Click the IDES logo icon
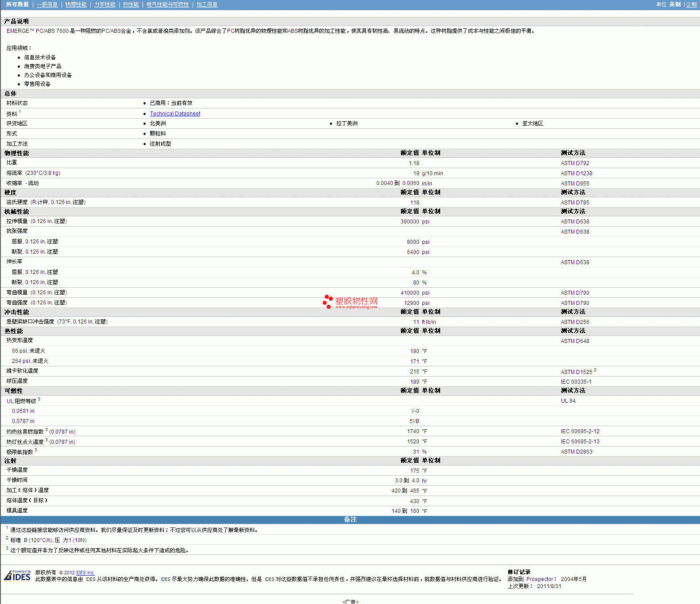700x604 pixels. point(17,575)
